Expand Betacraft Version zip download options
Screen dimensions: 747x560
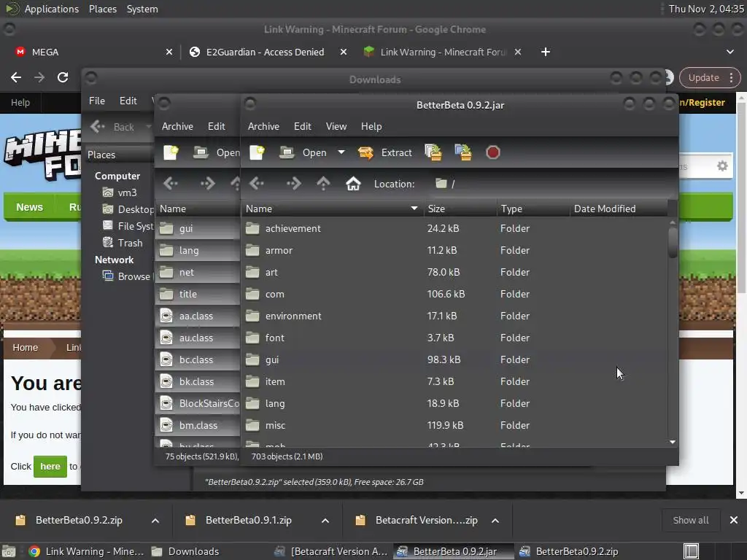[x=495, y=521]
